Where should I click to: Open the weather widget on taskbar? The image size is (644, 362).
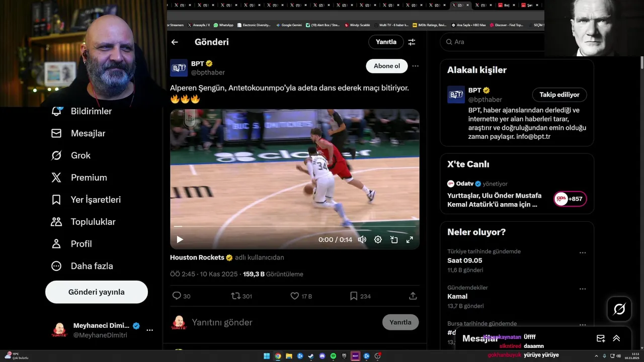click(16, 356)
